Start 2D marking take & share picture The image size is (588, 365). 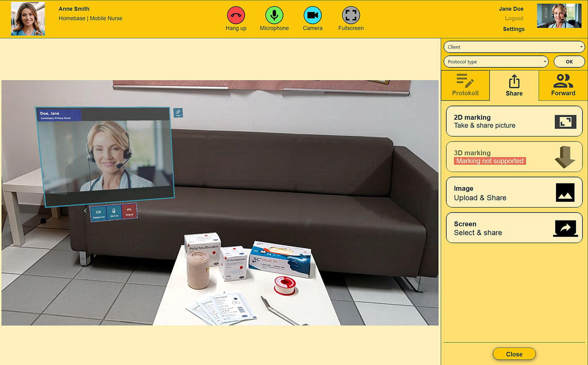[514, 121]
